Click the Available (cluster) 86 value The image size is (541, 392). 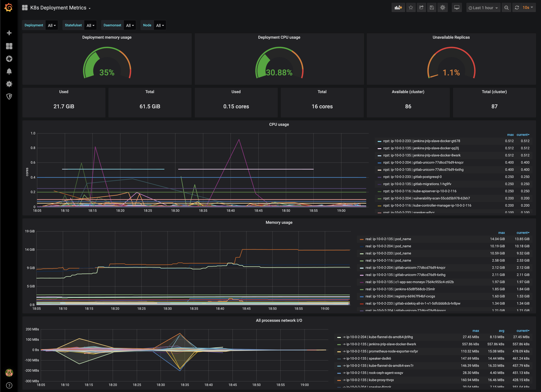408,106
